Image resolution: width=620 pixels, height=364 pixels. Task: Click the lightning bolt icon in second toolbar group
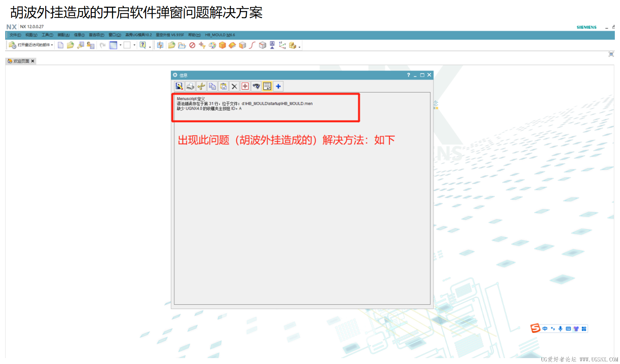tap(160, 45)
